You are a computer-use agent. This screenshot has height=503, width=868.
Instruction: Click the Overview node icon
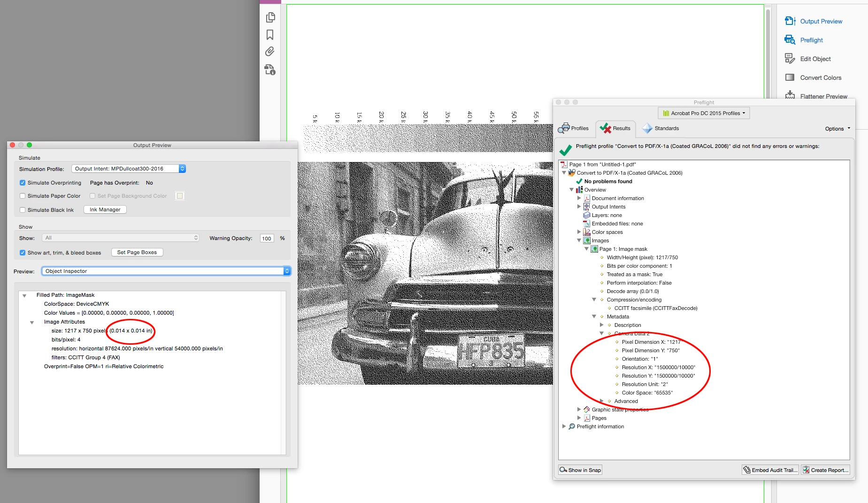(x=579, y=190)
